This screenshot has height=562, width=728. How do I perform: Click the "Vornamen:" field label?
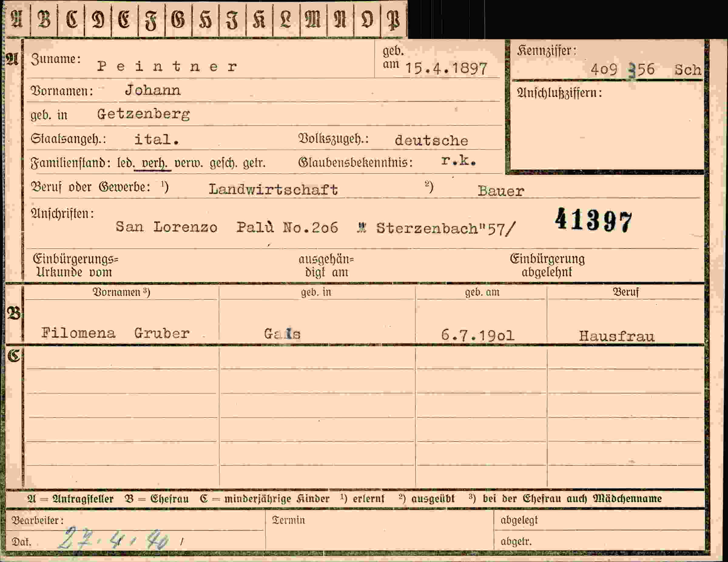62,91
